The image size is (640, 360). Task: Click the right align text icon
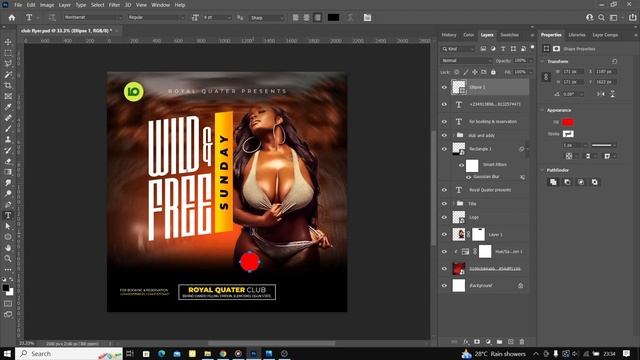318,18
